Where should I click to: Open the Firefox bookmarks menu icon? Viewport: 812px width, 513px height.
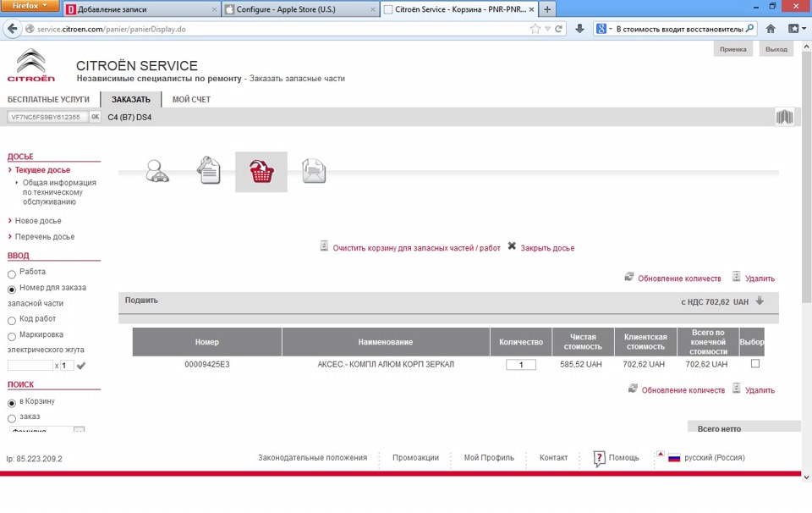[x=797, y=29]
